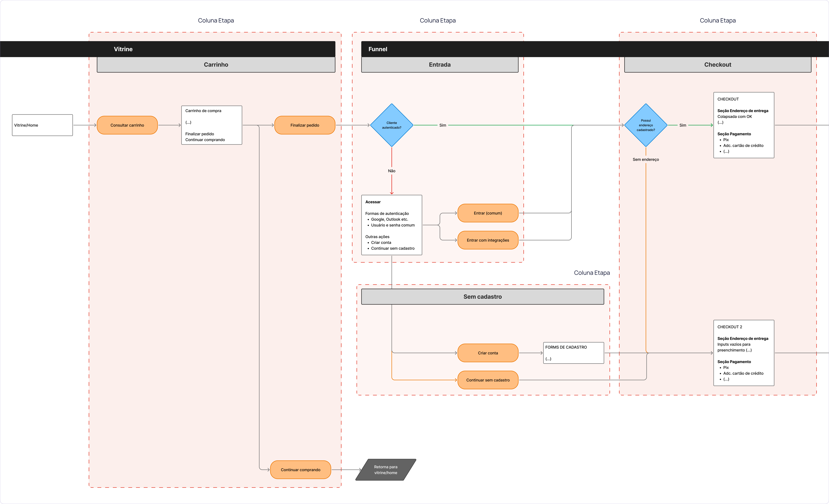Click the Finalizar pedido orange node
This screenshot has width=829, height=504.
click(x=305, y=125)
